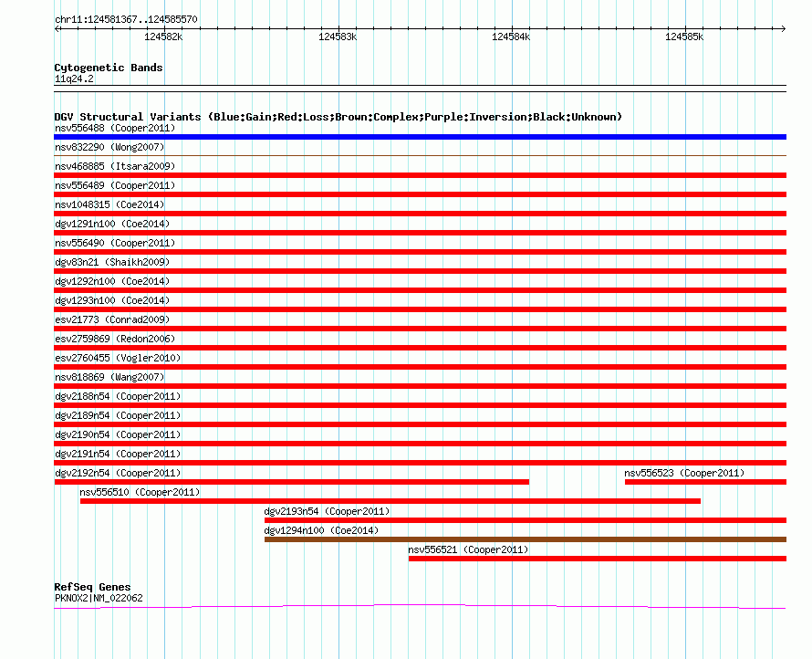812x659 pixels.
Task: Click esv21773 (Conrad2009) label
Action: click(x=112, y=319)
